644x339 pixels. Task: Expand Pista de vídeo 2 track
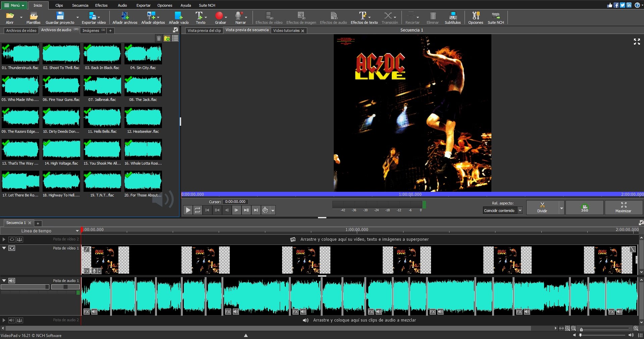[x=4, y=239]
